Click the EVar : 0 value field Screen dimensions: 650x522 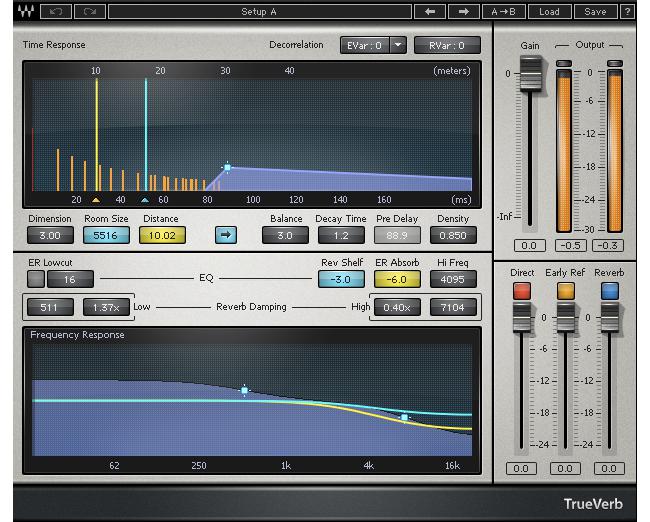pos(364,45)
